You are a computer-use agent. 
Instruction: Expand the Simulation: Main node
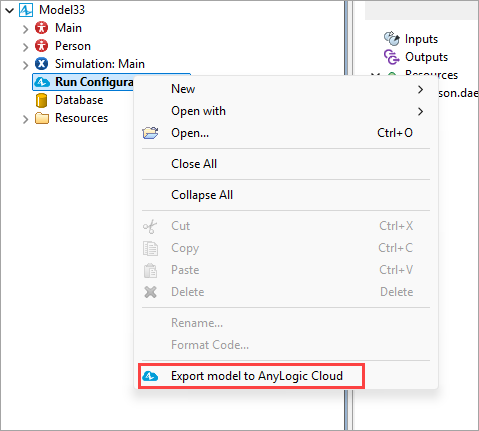pos(25,65)
